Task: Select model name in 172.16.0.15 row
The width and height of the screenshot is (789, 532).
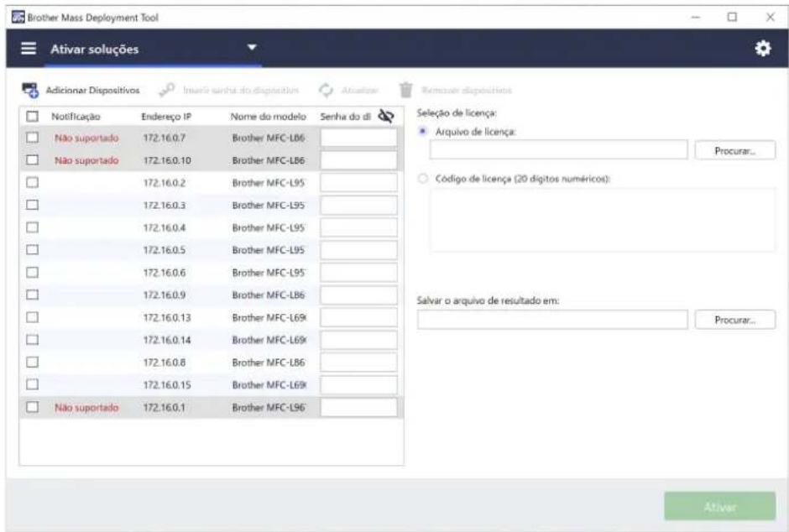Action: pos(269,384)
